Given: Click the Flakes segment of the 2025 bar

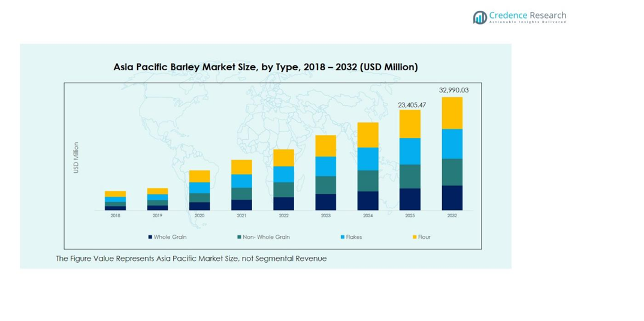Looking at the screenshot, I should click(410, 151).
